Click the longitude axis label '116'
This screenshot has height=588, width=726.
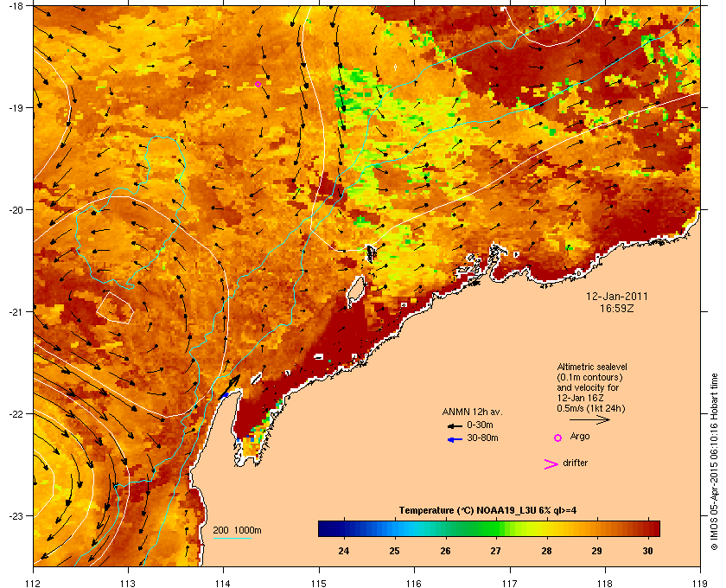(414, 584)
